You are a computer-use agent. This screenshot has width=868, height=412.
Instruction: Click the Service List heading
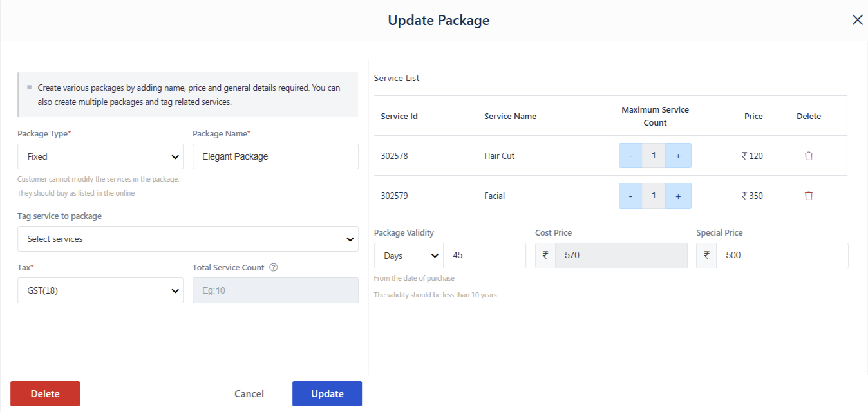397,78
